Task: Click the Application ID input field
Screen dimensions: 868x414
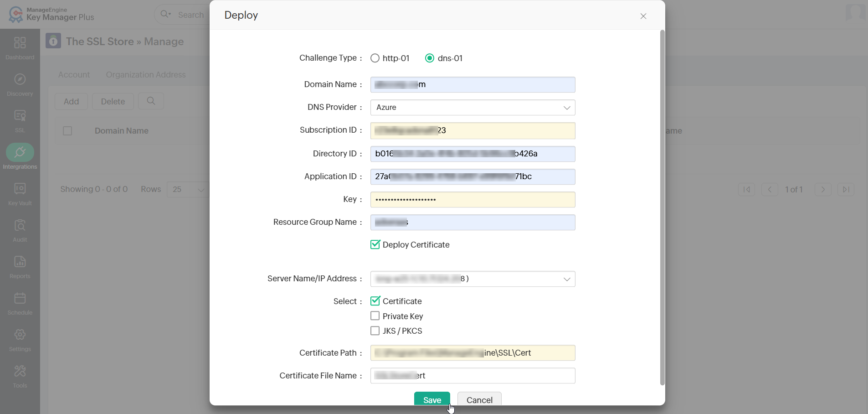Action: point(473,177)
